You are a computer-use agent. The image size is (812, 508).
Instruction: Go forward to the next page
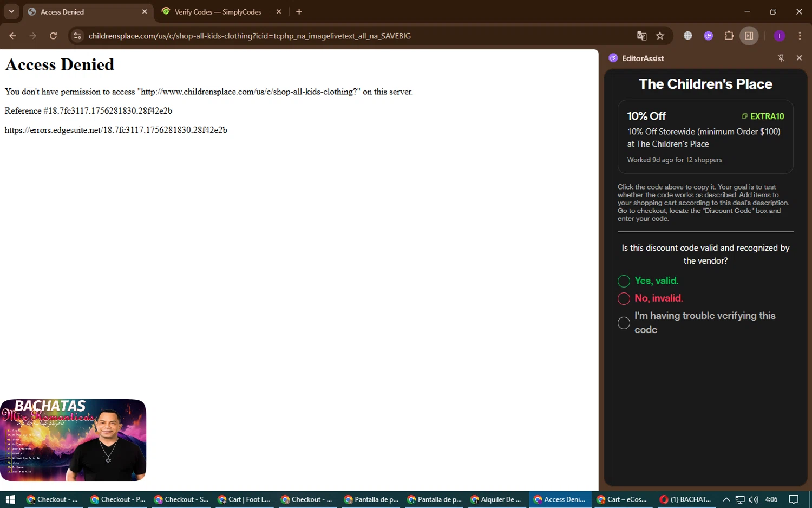33,36
